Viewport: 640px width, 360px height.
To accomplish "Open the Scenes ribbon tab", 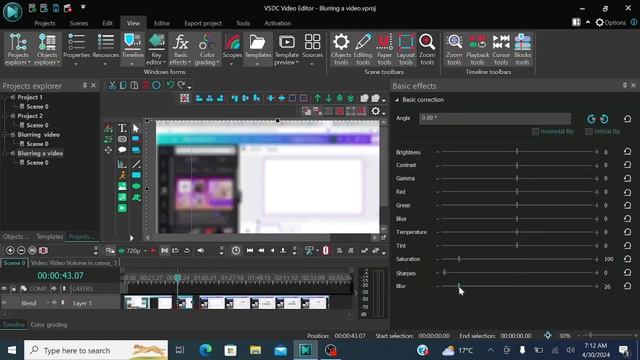I will click(x=79, y=23).
